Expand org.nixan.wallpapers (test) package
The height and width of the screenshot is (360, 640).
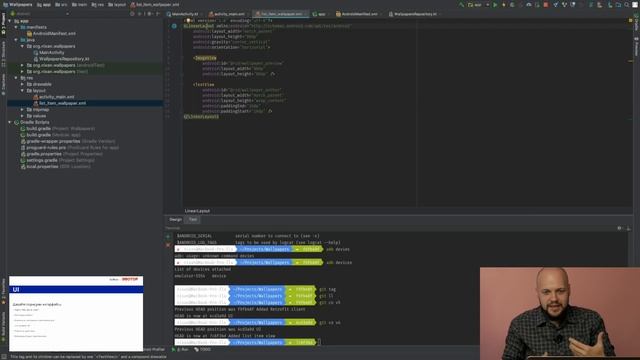[22, 71]
